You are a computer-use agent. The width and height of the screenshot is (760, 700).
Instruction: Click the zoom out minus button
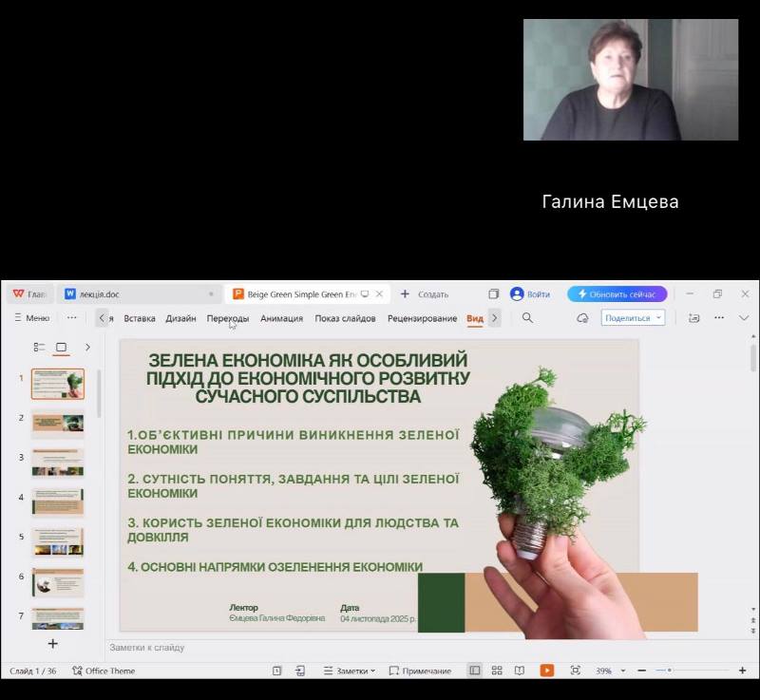coord(642,671)
